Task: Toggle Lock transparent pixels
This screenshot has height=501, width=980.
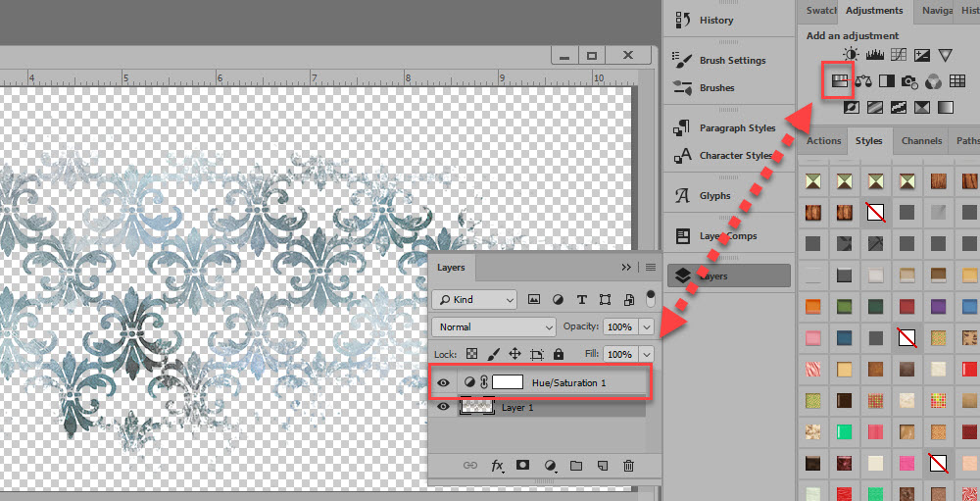Action: tap(472, 354)
